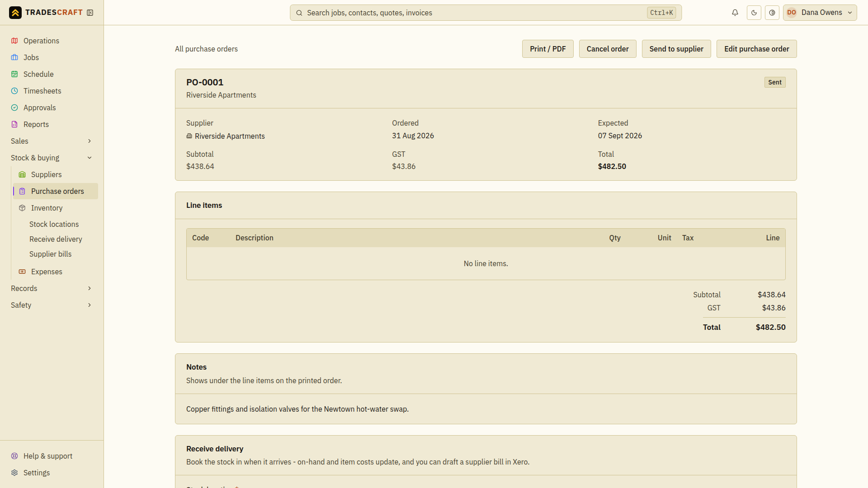This screenshot has height=488, width=868.
Task: Expand the Records section chevron
Action: click(90, 288)
